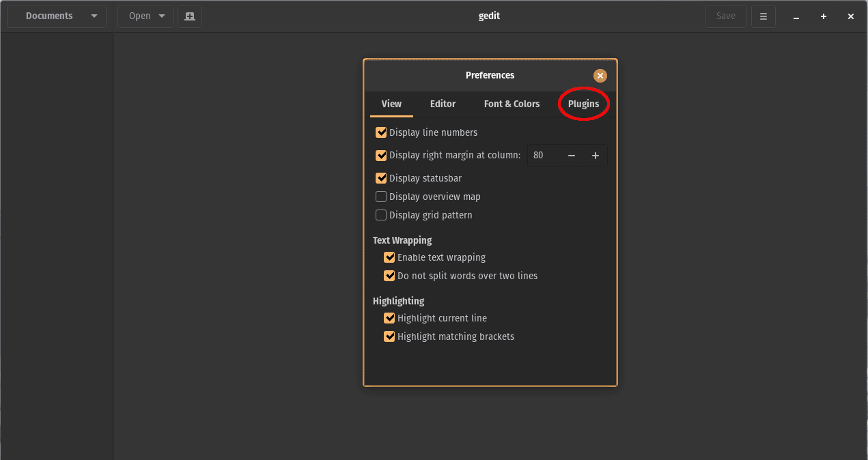Close the gedit window
This screenshot has height=460, width=868.
(x=851, y=16)
